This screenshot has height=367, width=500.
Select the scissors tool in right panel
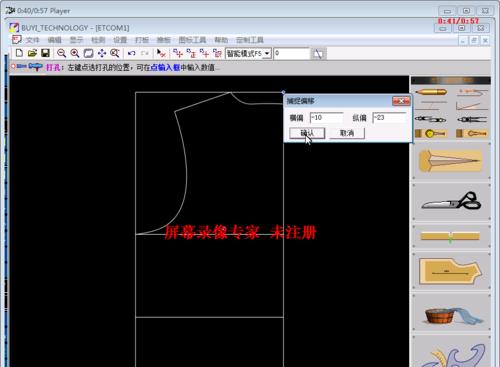tap(451, 201)
